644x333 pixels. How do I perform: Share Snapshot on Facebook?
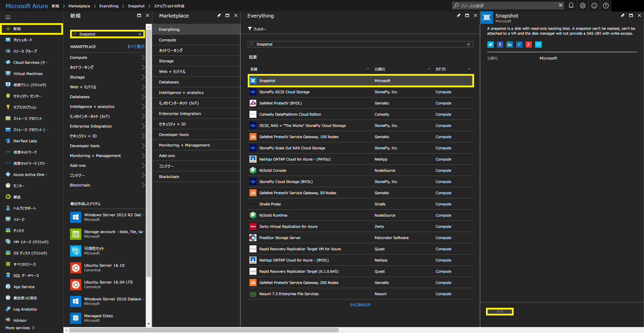pyautogui.click(x=500, y=45)
